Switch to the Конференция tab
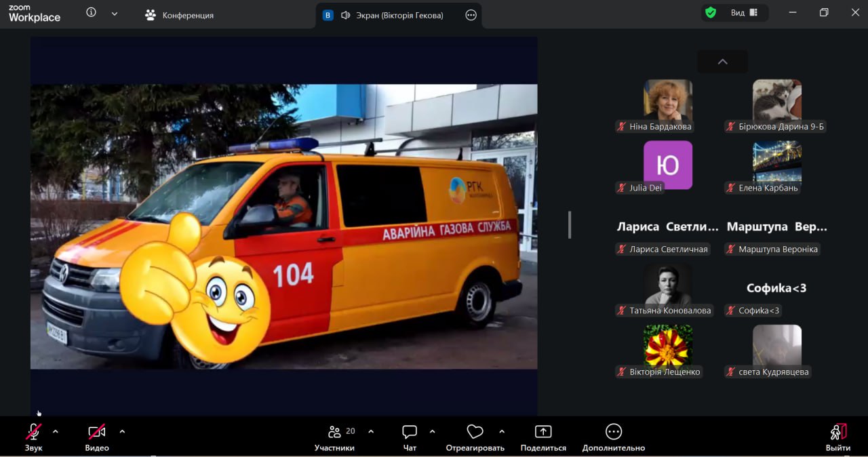Image resolution: width=868 pixels, height=457 pixels. pos(180,15)
